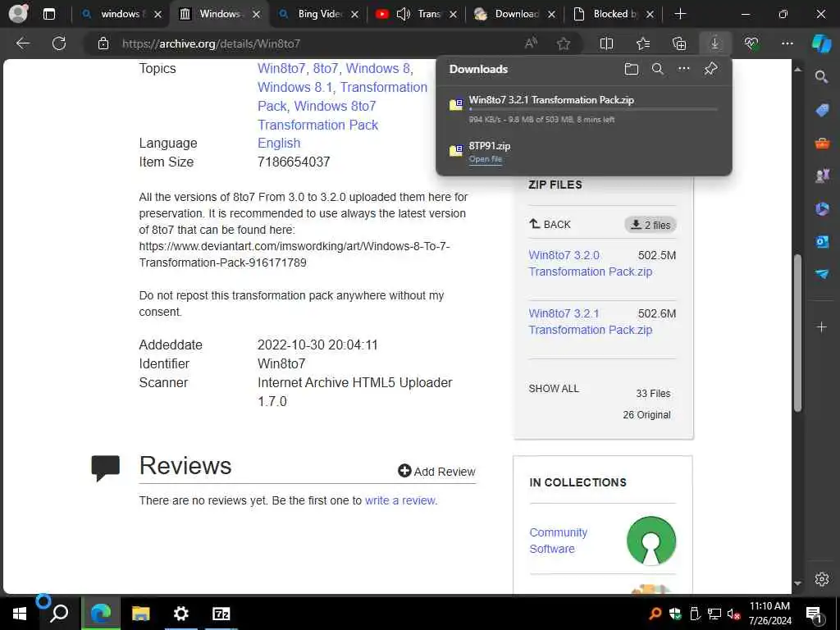Image resolution: width=840 pixels, height=630 pixels.
Task: Pin the Downloads panel
Action: [710, 69]
